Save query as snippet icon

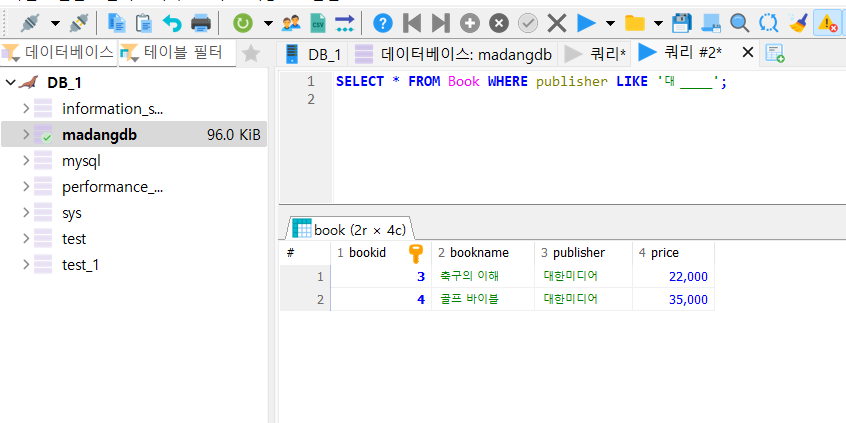pos(711,23)
